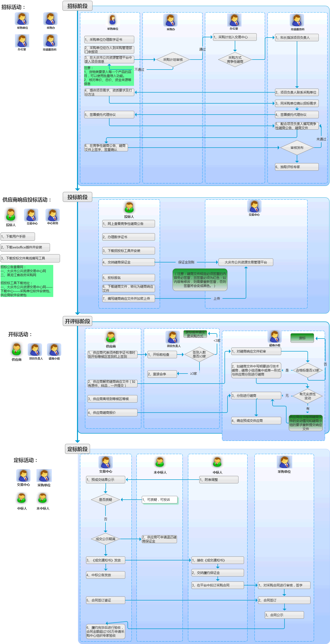This screenshot has height=644, width=330.
Task: Click the 项目负责人 icon in 开评标阶段 swimlane
Action: point(173,337)
